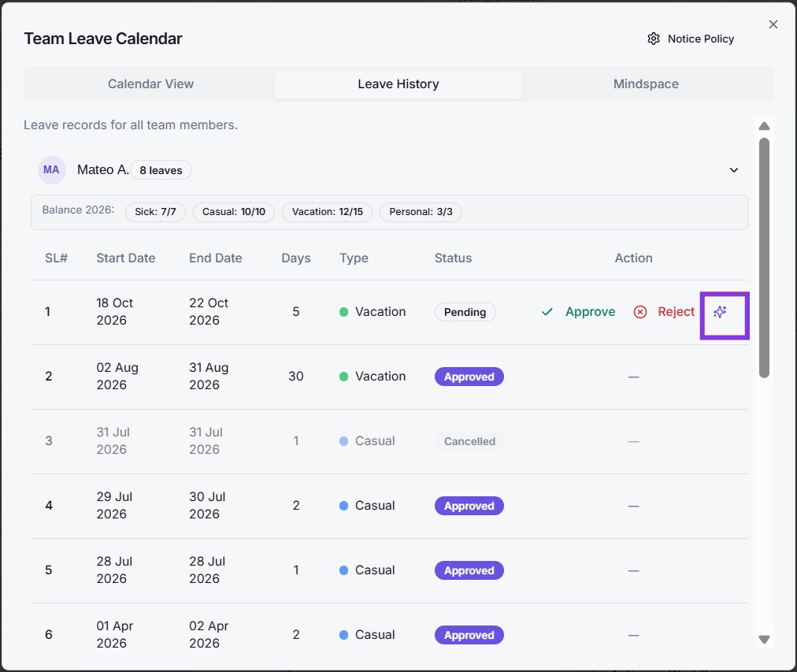This screenshot has width=797, height=672.
Task: Click Vacation type in 18 Oct row
Action: (x=373, y=312)
